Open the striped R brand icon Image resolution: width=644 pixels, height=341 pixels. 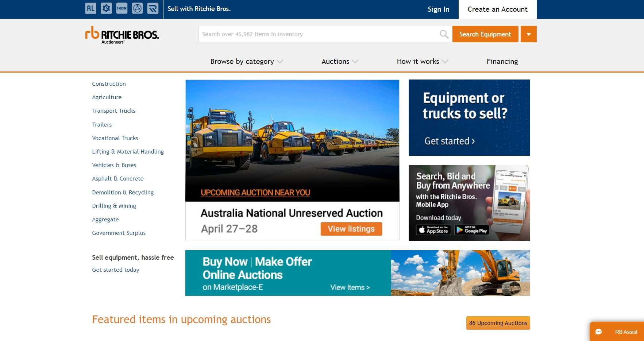click(153, 8)
